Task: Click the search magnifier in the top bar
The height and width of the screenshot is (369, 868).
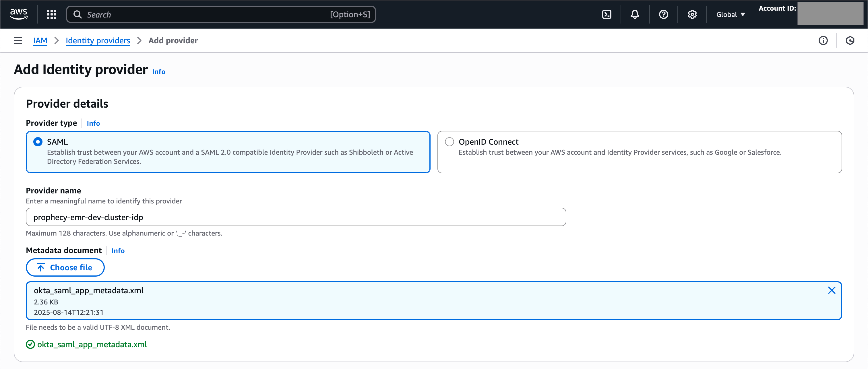Action: [77, 14]
